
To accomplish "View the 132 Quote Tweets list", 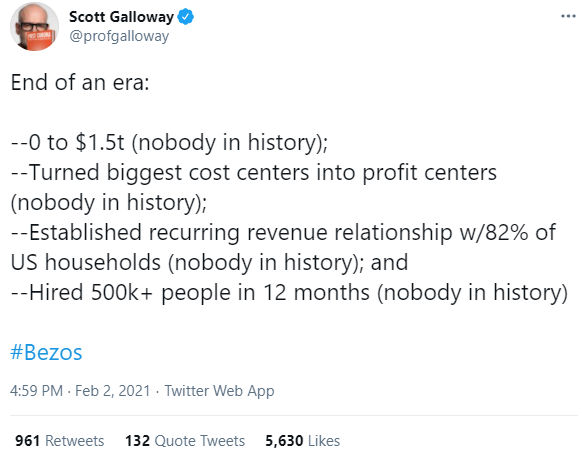I will 185,441.
